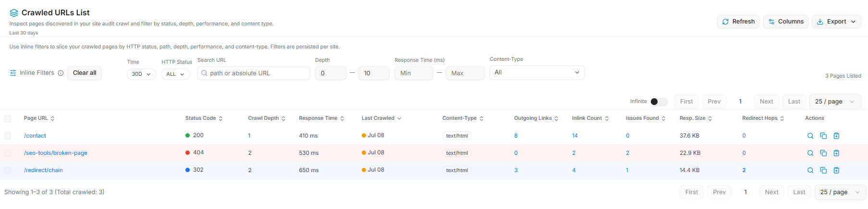The image size is (868, 209).
Task: Click the 404 status code cell
Action: pyautogui.click(x=195, y=152)
